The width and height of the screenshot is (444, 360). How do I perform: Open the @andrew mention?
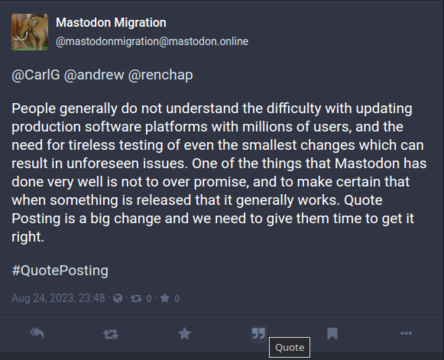[94, 75]
